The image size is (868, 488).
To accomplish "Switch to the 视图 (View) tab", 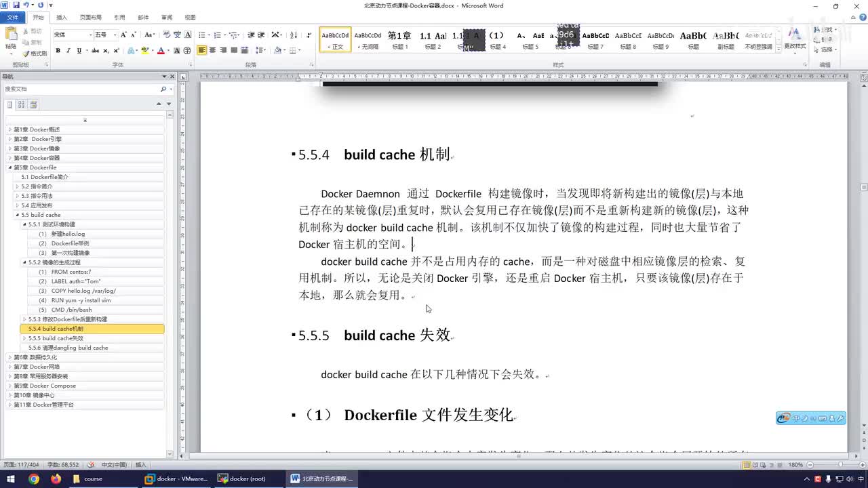I will pyautogui.click(x=190, y=18).
